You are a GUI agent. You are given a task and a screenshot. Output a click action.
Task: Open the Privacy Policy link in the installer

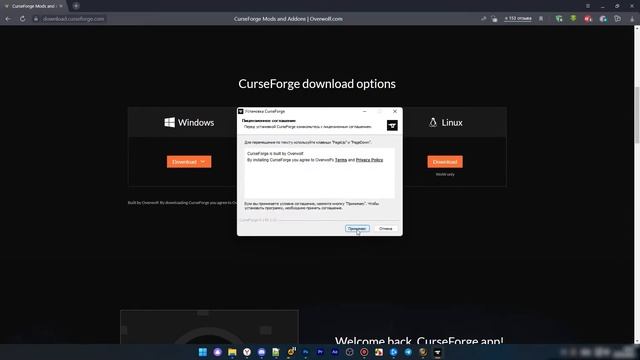[x=369, y=160]
